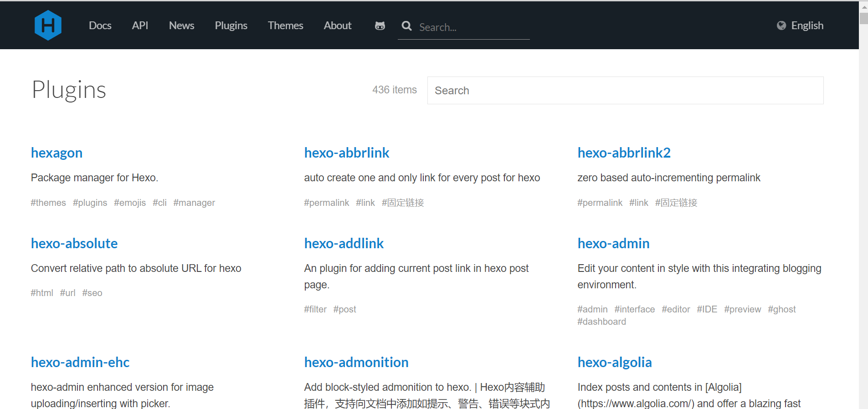Click #permalink tag under hexo-abbrlink2
This screenshot has height=409, width=868.
(600, 203)
